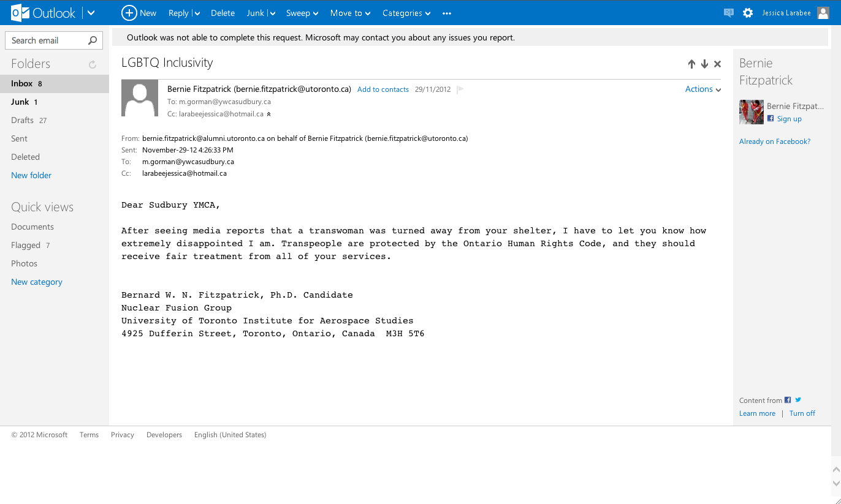
Task: Open the Sweep menu
Action: 302,13
